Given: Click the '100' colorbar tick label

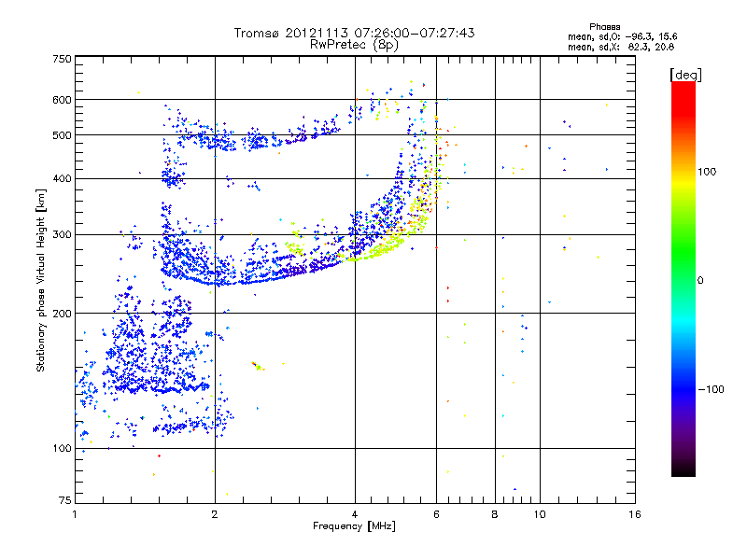Looking at the screenshot, I should [x=707, y=172].
